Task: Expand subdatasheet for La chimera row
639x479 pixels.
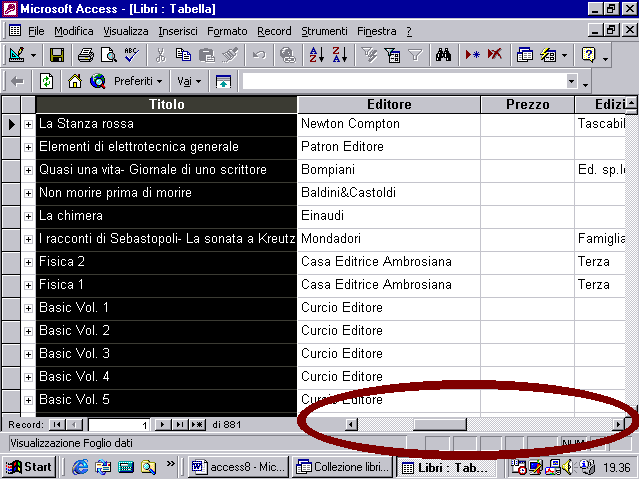Action: tap(28, 216)
